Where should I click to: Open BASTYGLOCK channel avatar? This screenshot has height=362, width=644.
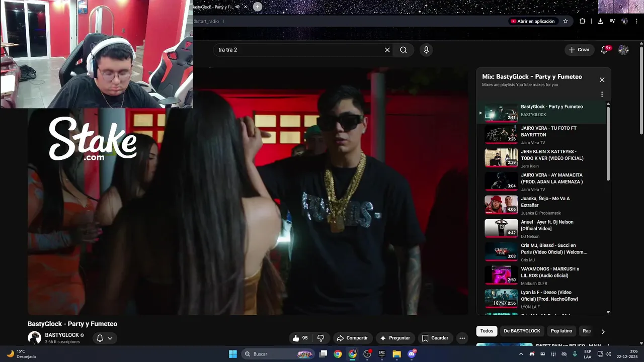[34, 338]
